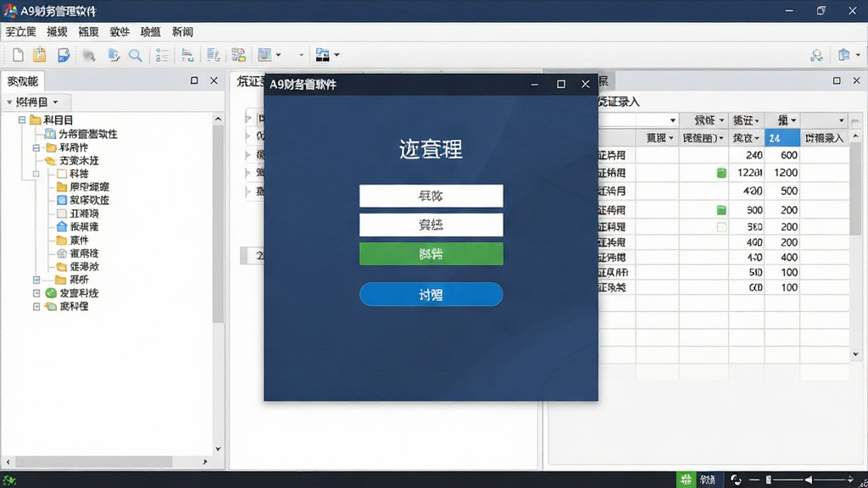The image size is (868, 488).
Task: Click the green icon in status bar's left corner
Action: click(x=9, y=480)
